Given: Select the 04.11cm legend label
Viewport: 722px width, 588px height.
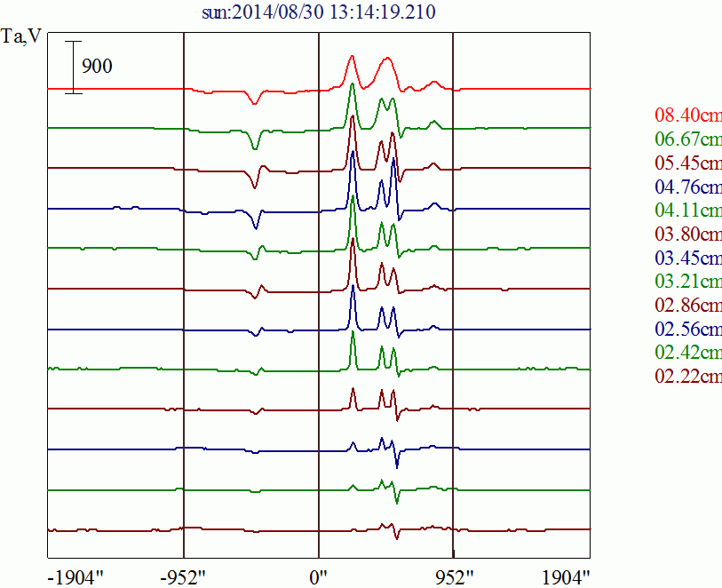Looking at the screenshot, I should [x=688, y=210].
